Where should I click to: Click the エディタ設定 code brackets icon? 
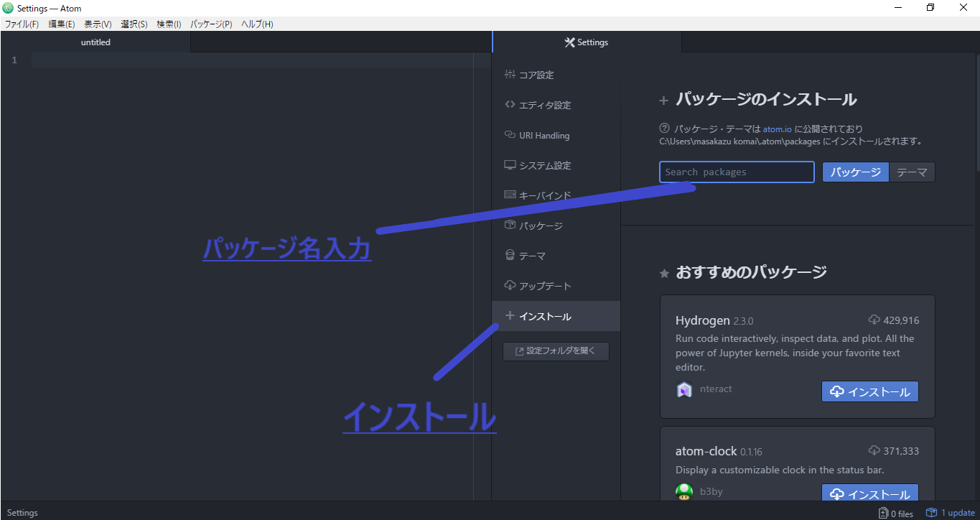510,104
